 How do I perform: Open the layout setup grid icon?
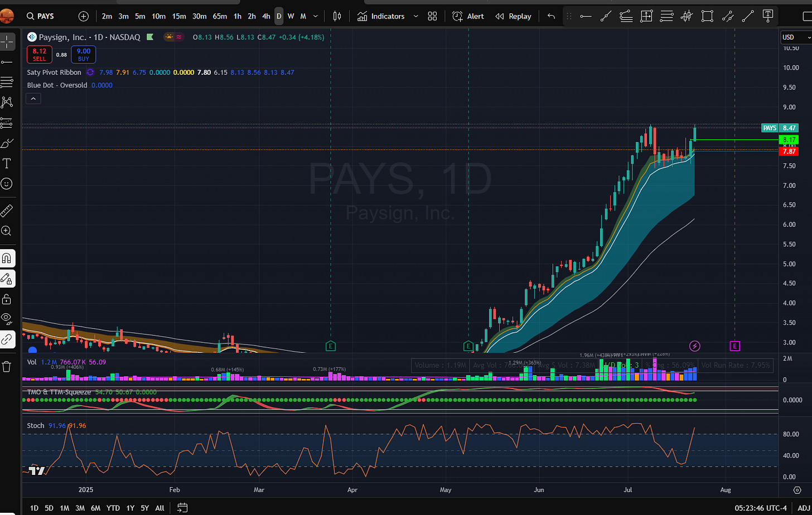(432, 16)
